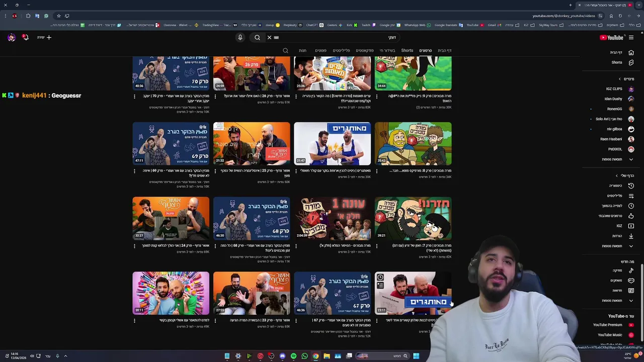The image size is (644, 362).
Task: Search within channel using tab-bar magnifier
Action: click(285, 50)
